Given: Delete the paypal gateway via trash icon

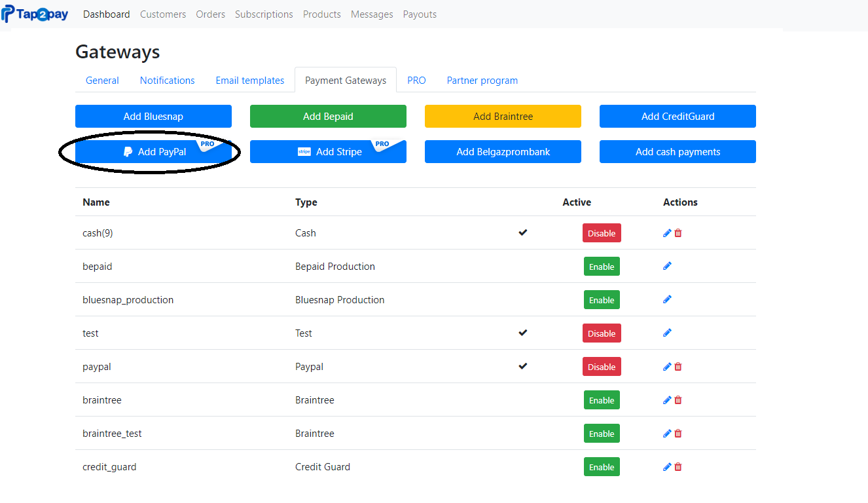Looking at the screenshot, I should (x=678, y=367).
